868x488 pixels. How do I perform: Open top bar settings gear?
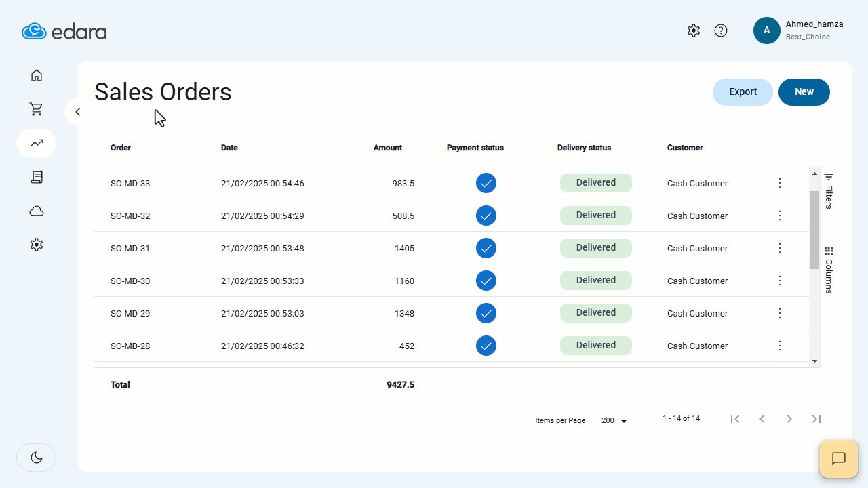pos(693,30)
